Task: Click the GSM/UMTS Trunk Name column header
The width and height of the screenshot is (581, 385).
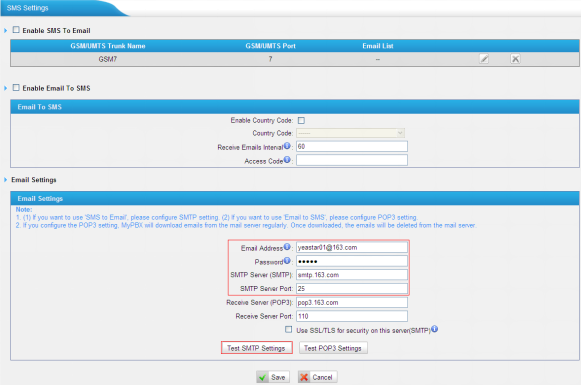Action: coord(108,46)
